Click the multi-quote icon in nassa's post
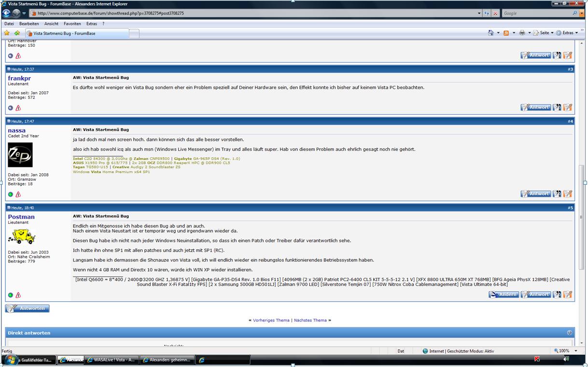 tap(557, 194)
